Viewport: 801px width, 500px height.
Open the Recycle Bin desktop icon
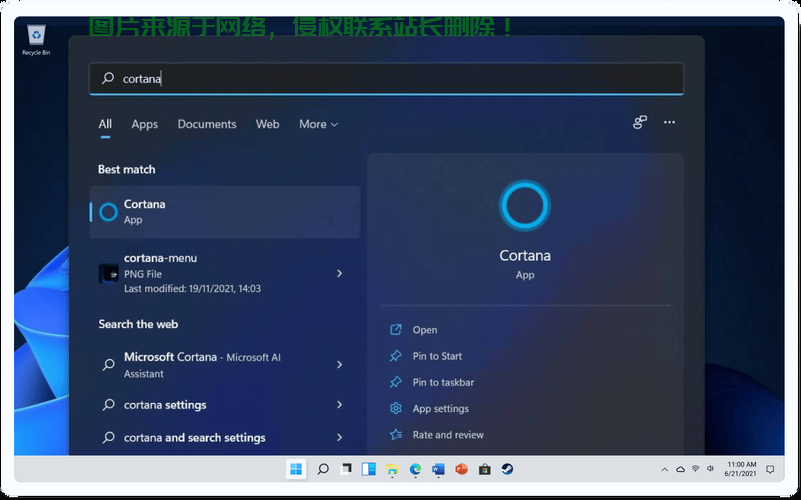[x=36, y=40]
